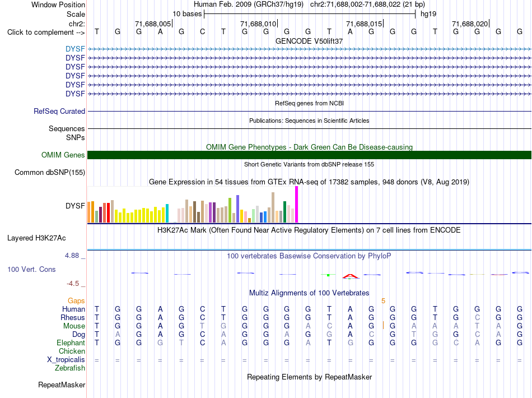
Task: Click the GENCODE V50lift37 track title
Action: pos(309,41)
